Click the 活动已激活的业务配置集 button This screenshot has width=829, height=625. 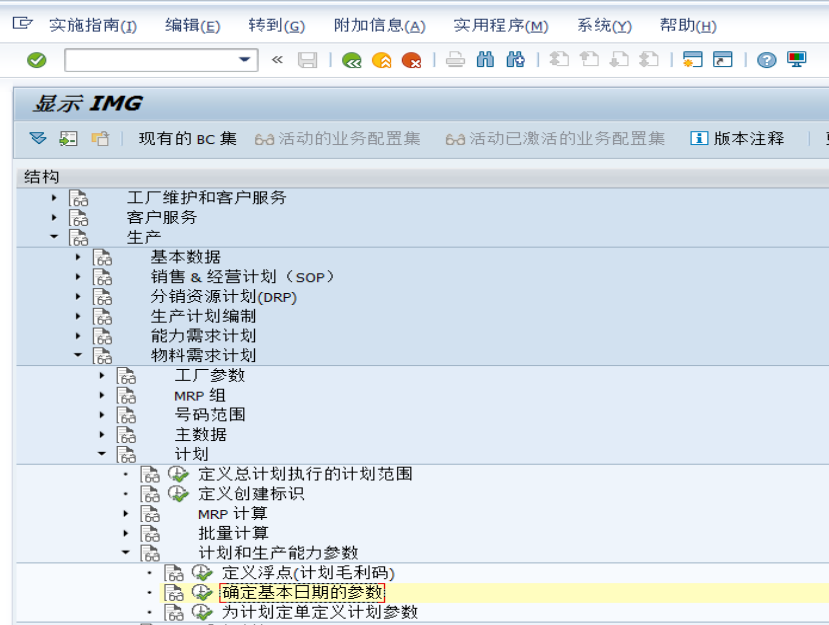(555, 139)
